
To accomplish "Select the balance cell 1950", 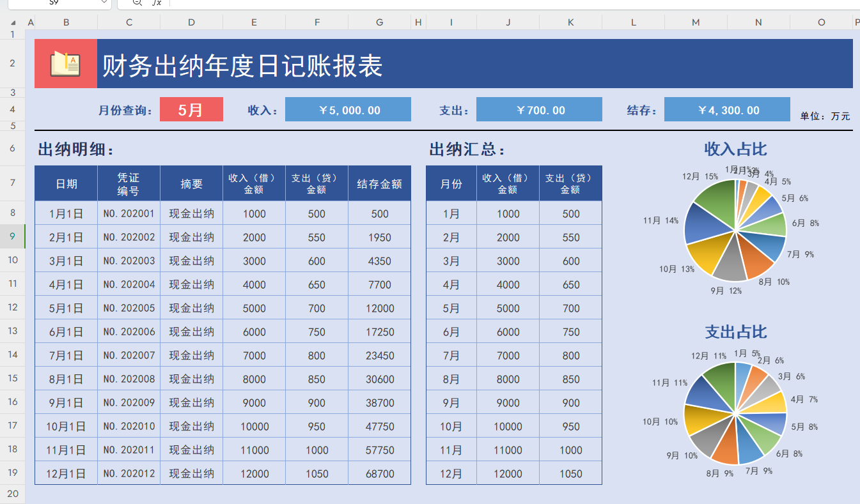I will click(x=379, y=237).
